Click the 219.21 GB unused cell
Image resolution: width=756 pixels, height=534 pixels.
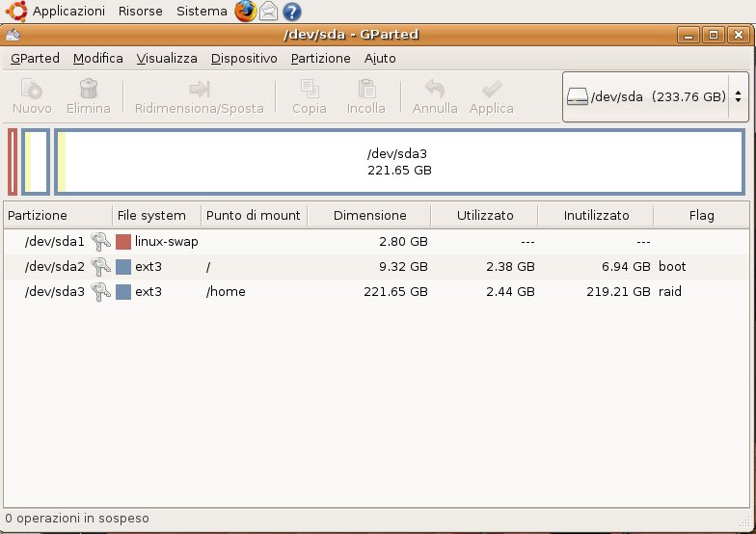618,291
